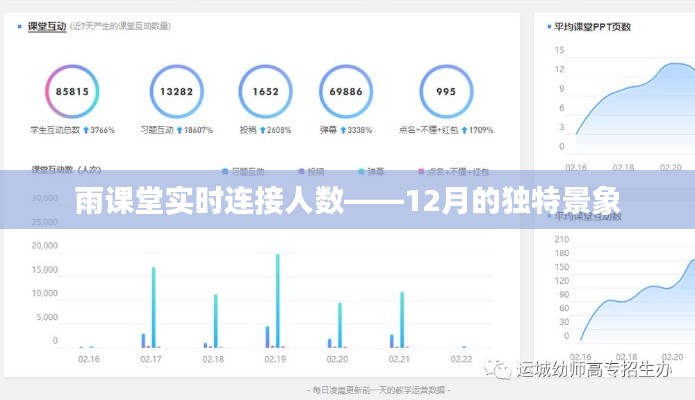Click the footer note 每日凌晨更新前一天的教学运营数据
This screenshot has width=695, height=400.
pos(379,390)
